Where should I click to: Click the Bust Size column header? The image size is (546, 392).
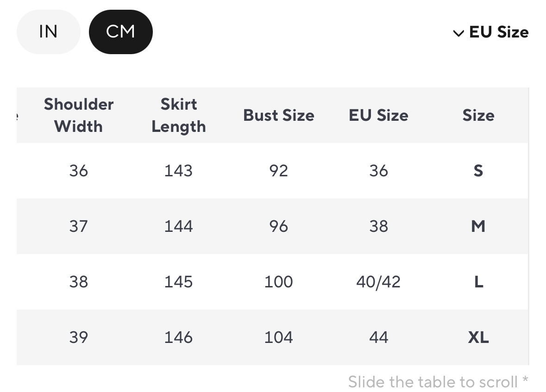tap(278, 115)
